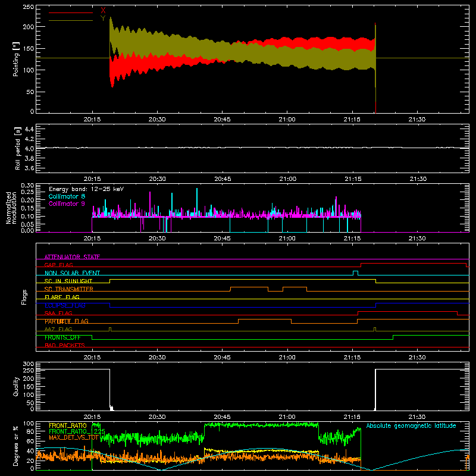Select the Collimator 9 legend entry
476x476 pixels.
click(67, 203)
